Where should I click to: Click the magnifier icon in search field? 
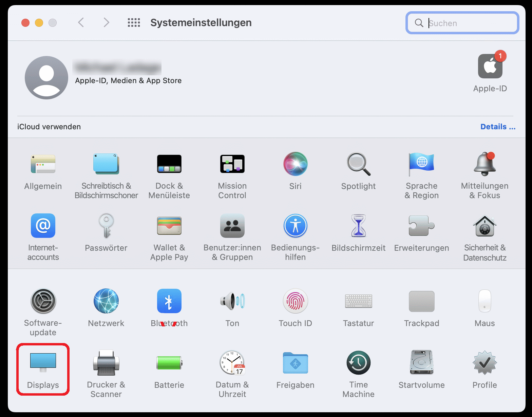(419, 23)
